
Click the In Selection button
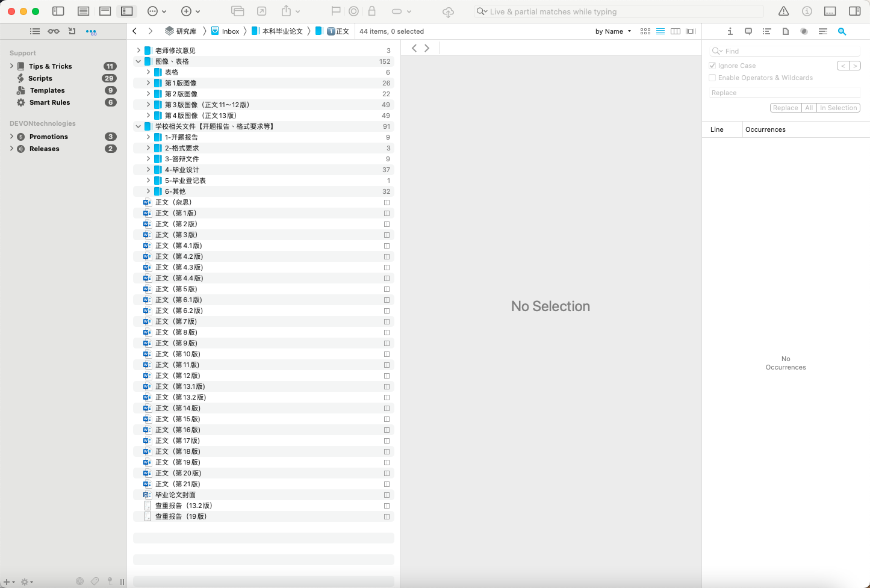point(838,108)
